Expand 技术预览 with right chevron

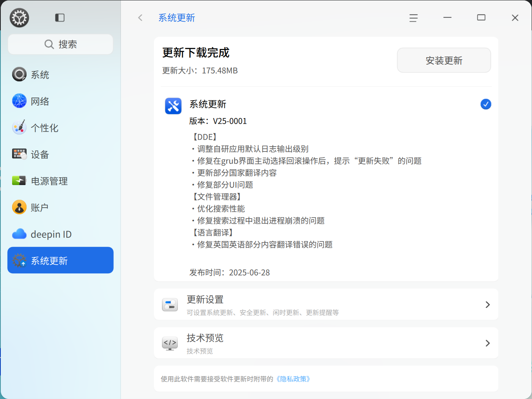[x=488, y=343]
